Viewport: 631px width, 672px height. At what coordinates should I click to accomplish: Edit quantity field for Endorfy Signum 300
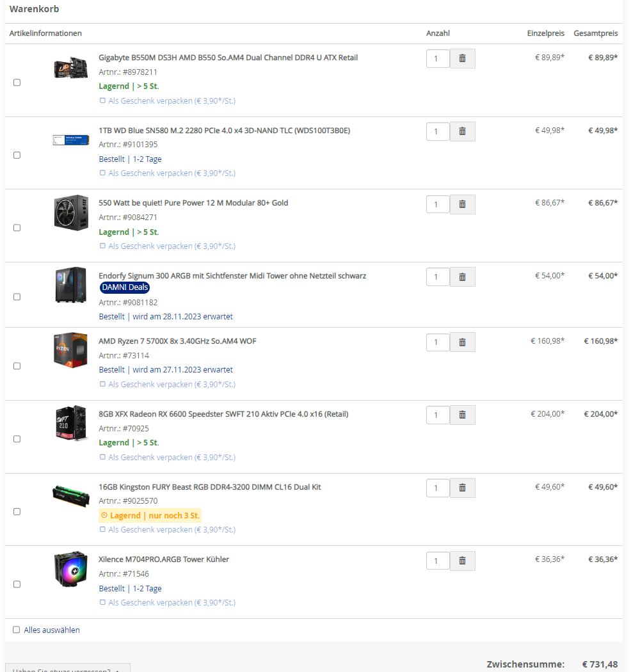438,277
